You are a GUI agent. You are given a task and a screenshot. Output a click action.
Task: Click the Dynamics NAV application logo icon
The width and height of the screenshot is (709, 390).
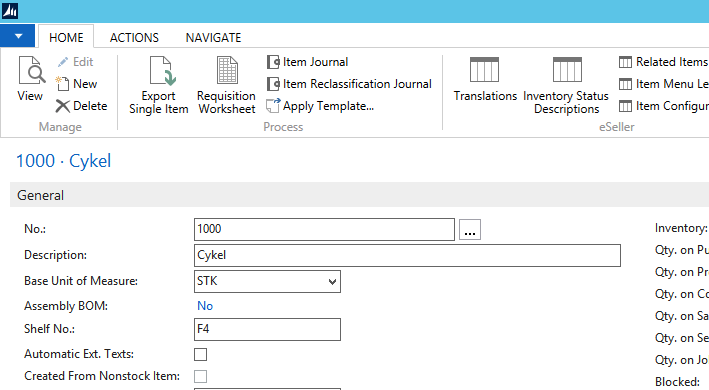coord(9,10)
